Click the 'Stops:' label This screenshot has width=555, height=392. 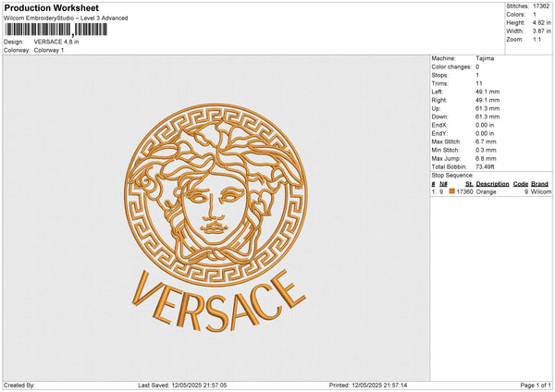440,75
